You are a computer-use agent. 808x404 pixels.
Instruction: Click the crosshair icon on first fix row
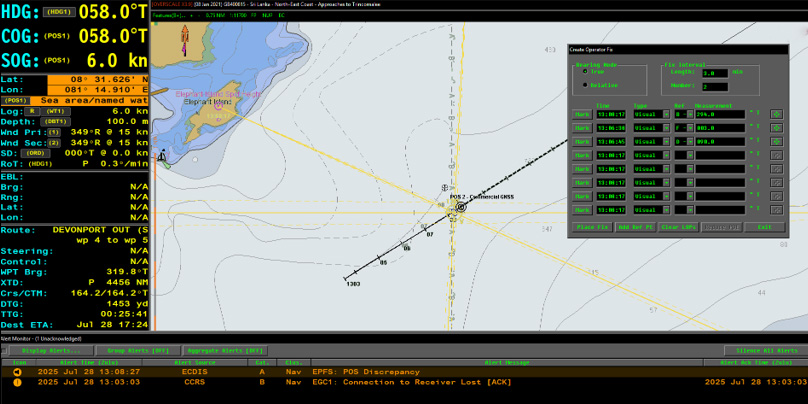[776, 114]
